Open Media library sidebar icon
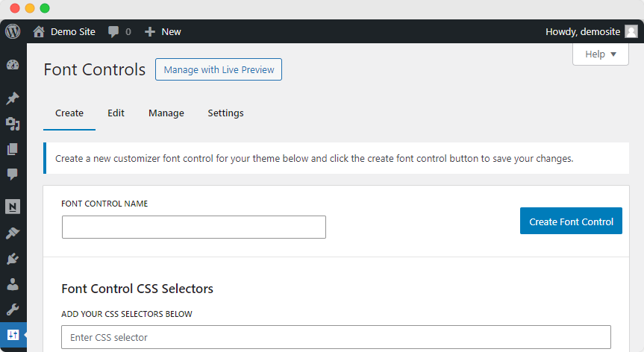Screen dimensions: 644x352 [x=13, y=124]
